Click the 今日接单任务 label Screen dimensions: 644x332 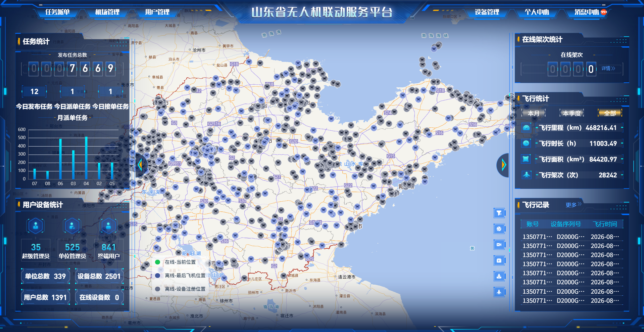tap(110, 107)
